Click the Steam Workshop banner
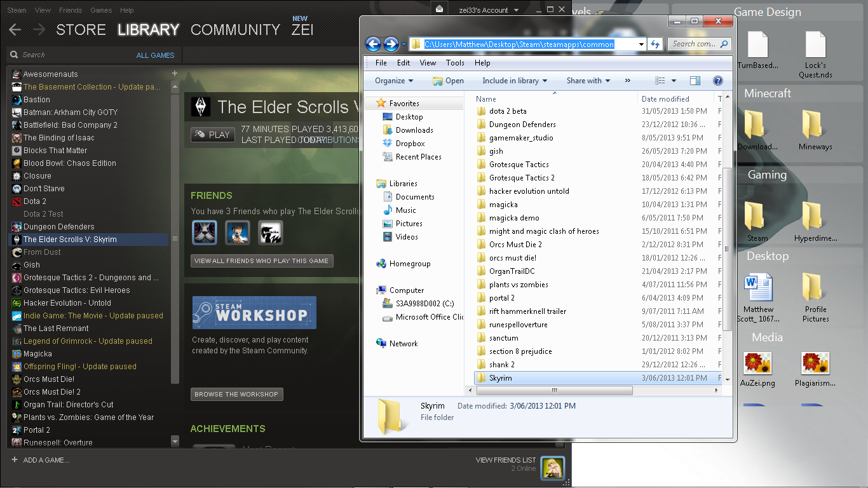Screen dimensions: 868x488 pos(254,313)
